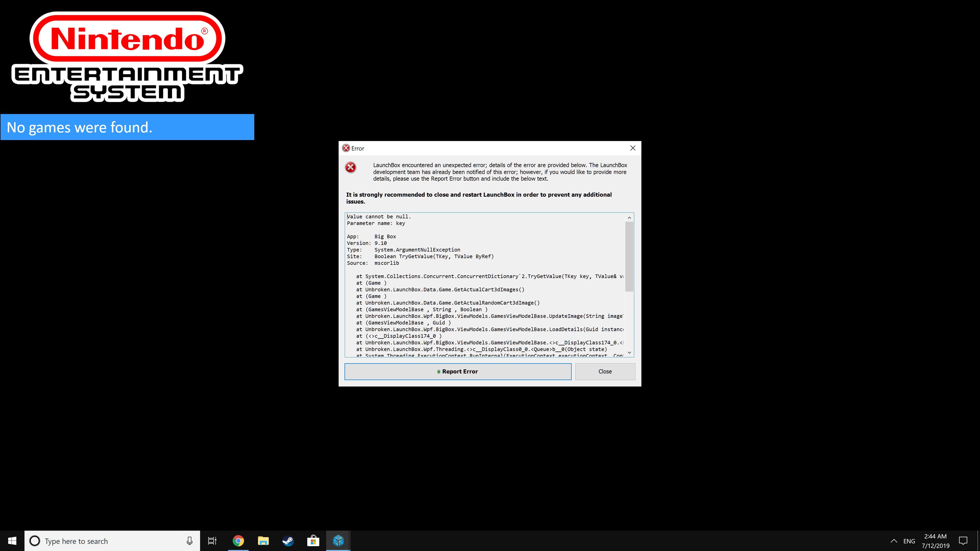Image resolution: width=980 pixels, height=551 pixels.
Task: Click the 'Parameter name: key' line
Action: [x=376, y=223]
